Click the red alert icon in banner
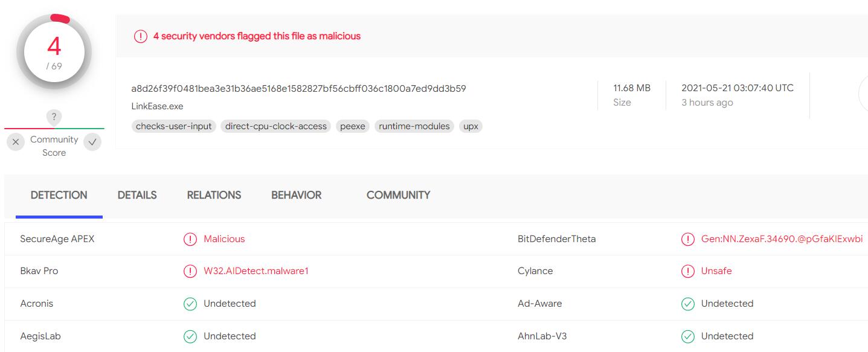868x352 pixels. pyautogui.click(x=140, y=36)
